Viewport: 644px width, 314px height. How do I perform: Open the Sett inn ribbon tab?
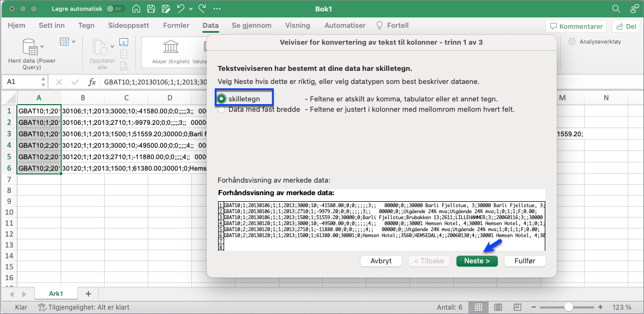pyautogui.click(x=52, y=26)
